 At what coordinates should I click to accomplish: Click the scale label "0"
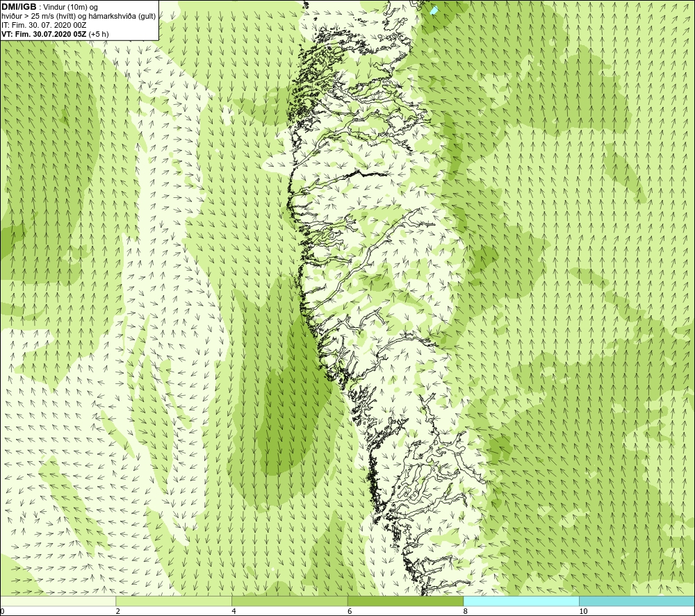(x=2, y=611)
